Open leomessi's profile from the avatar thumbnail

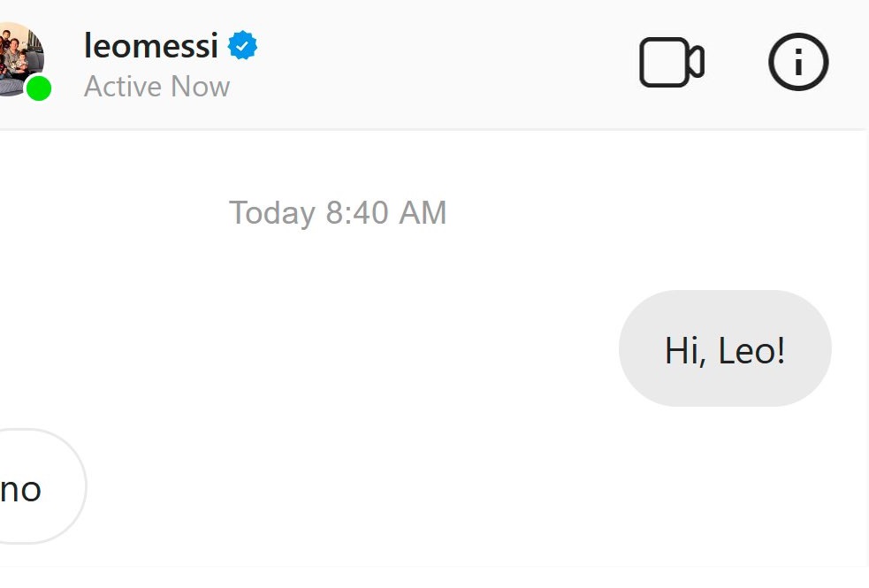pyautogui.click(x=16, y=51)
